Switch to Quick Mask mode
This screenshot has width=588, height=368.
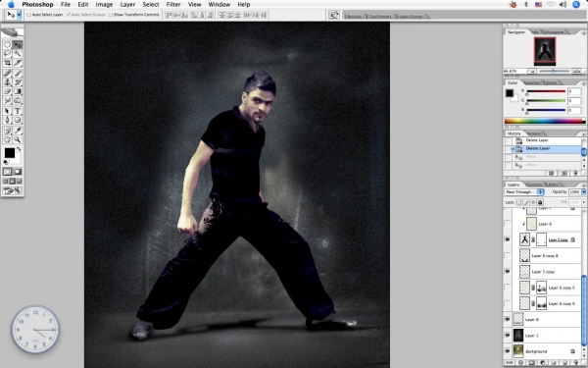pos(18,172)
